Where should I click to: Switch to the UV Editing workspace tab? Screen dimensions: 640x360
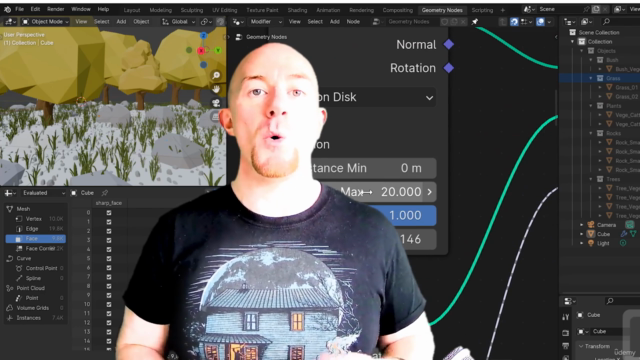tap(224, 10)
